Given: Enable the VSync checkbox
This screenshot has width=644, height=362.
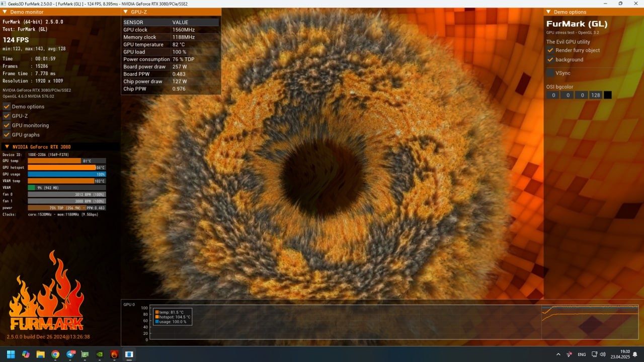Looking at the screenshot, I should pos(550,73).
